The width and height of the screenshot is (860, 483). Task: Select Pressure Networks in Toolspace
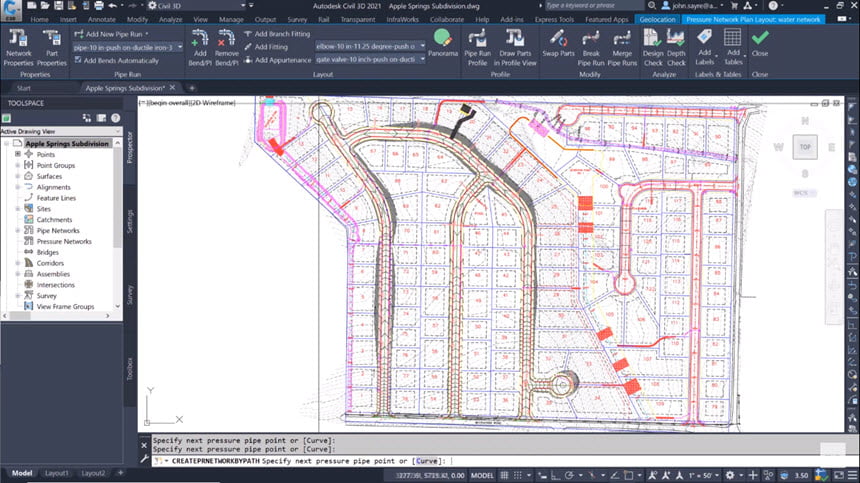[64, 241]
